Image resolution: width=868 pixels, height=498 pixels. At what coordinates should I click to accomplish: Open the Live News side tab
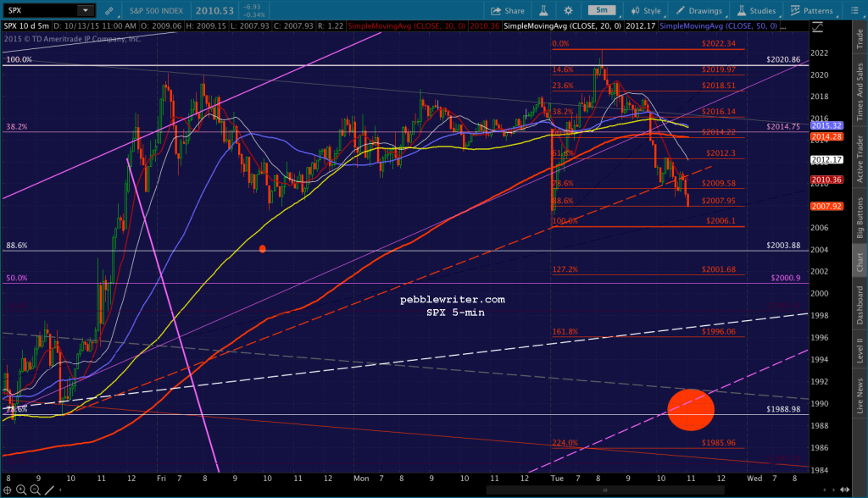[x=860, y=396]
